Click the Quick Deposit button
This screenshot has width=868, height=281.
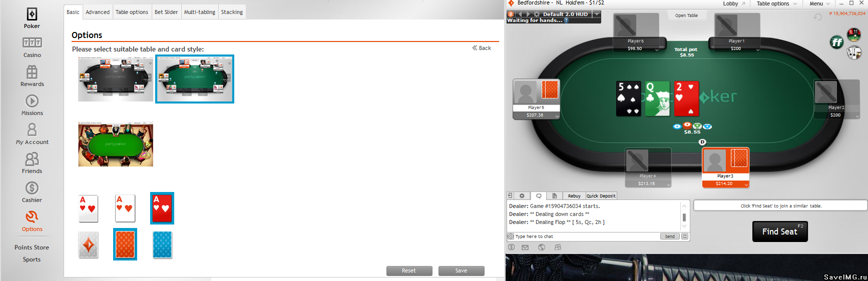pos(601,195)
